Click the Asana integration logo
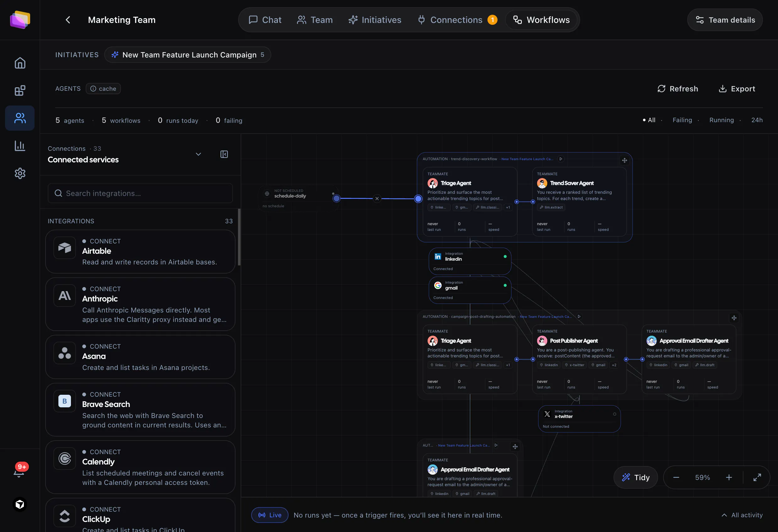Screen dimensions: 778x532 pos(65,353)
